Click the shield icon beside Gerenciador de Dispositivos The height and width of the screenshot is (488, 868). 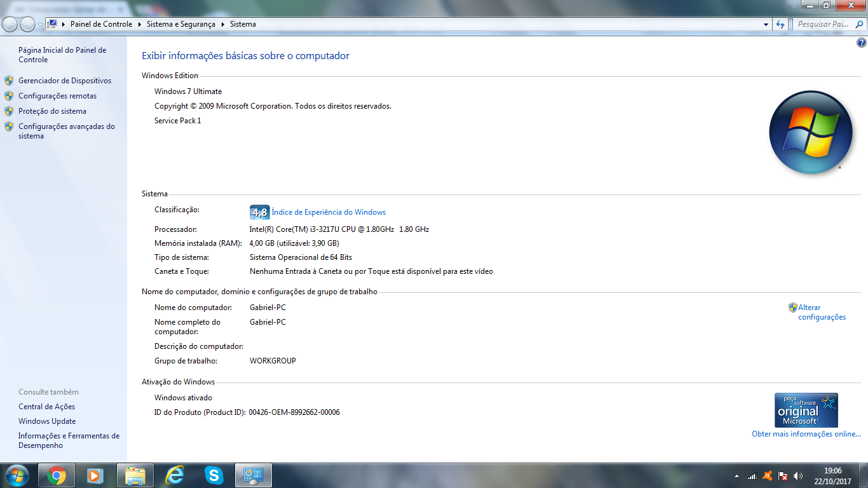pyautogui.click(x=9, y=81)
